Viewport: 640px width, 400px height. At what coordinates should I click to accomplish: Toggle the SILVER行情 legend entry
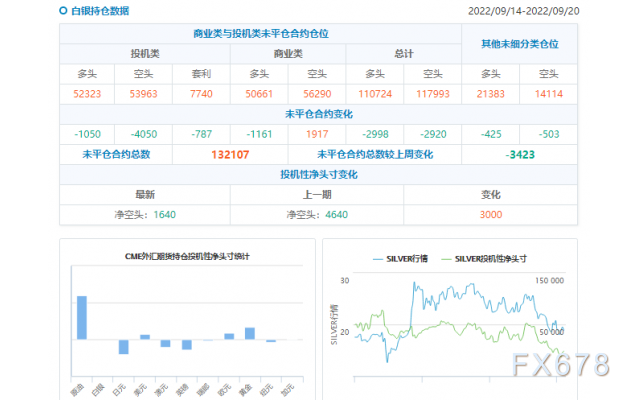[x=400, y=259]
